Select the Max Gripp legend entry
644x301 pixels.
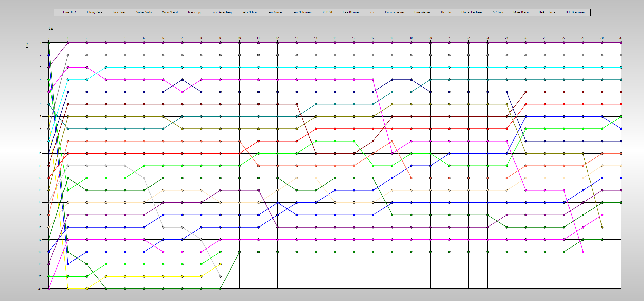tap(191, 12)
